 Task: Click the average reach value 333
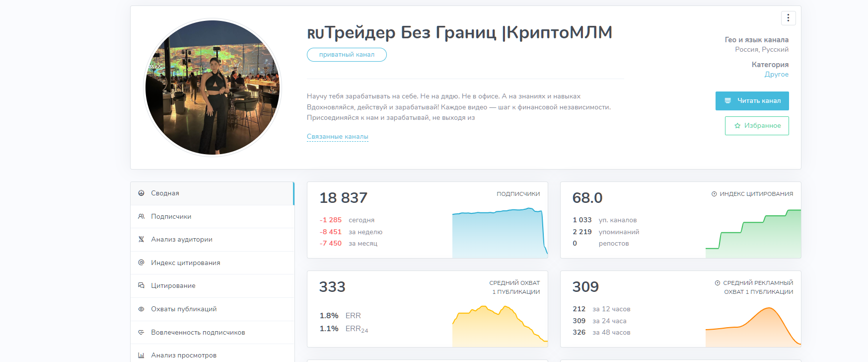pyautogui.click(x=332, y=287)
